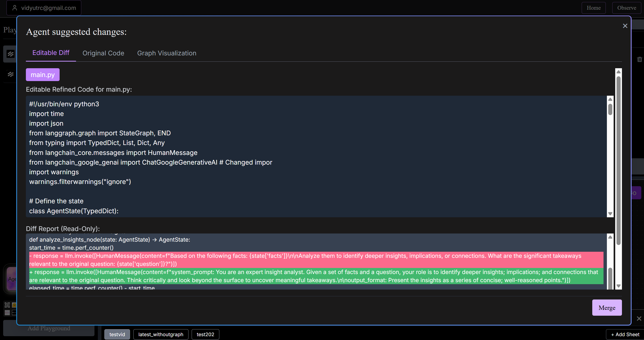644x340 pixels.
Task: Select the main.py file chip
Action: click(x=43, y=75)
